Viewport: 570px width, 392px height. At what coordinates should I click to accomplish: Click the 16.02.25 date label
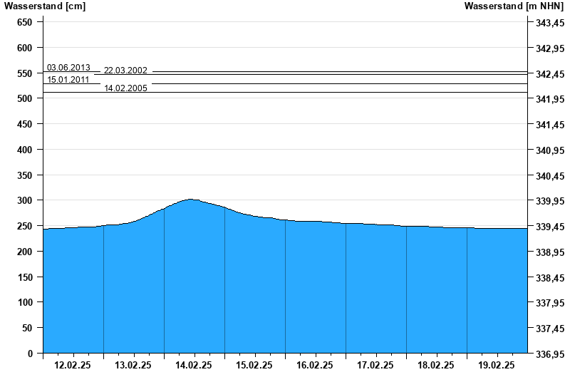point(315,365)
